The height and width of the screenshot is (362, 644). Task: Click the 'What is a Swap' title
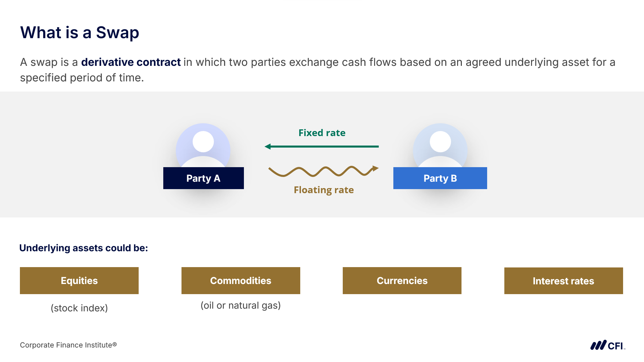[x=80, y=33]
